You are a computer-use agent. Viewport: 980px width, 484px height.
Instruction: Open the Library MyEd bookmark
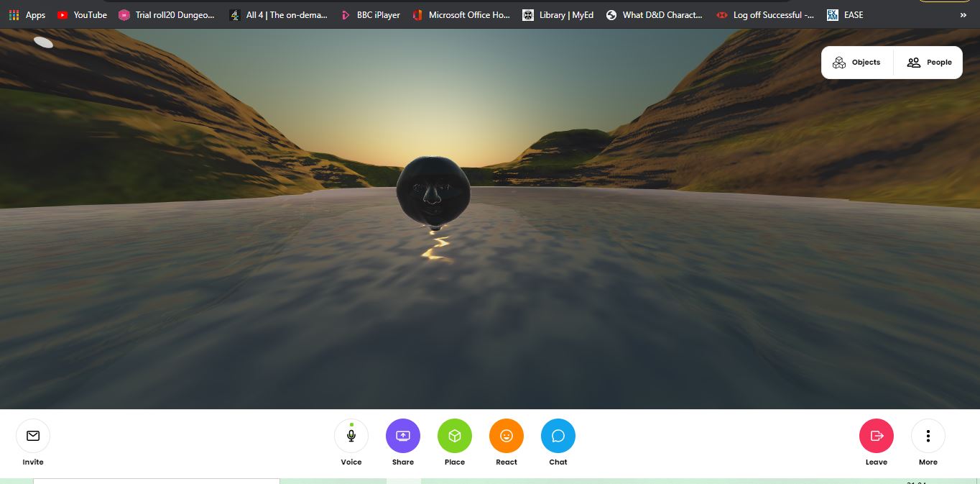558,15
